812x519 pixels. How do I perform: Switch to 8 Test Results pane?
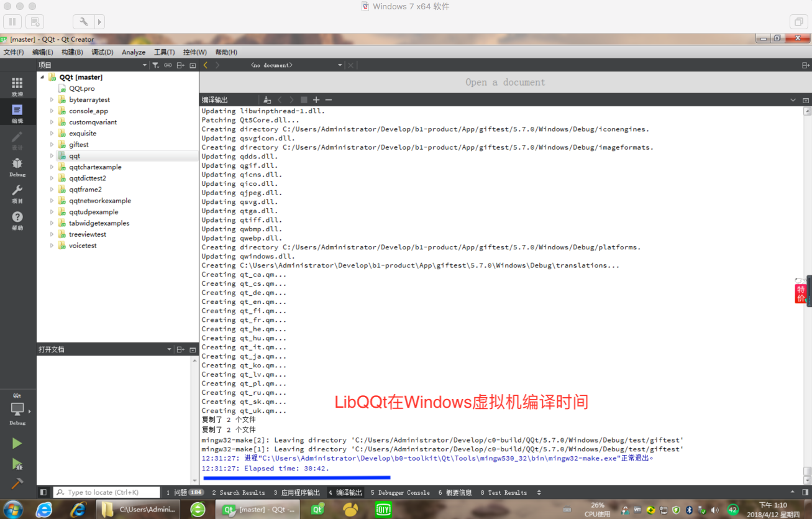[x=504, y=492]
